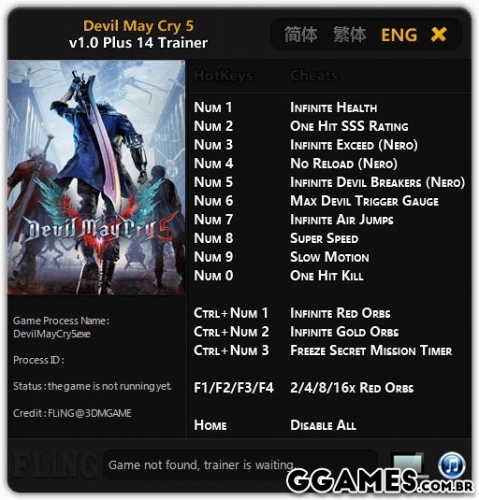Viewport: 479px width, 500px height.
Task: Enable the Super Speed cheat
Action: click(x=324, y=238)
